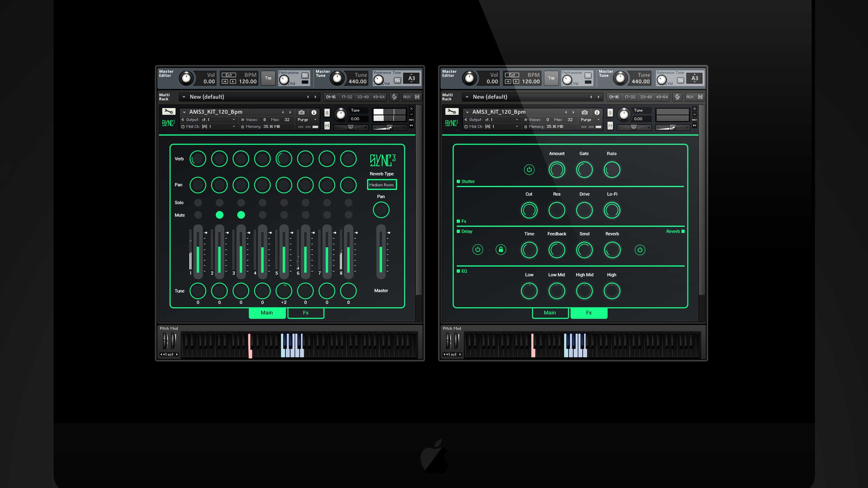Unmute channel 2 in the mixer
This screenshot has height=488, width=868.
click(219, 215)
